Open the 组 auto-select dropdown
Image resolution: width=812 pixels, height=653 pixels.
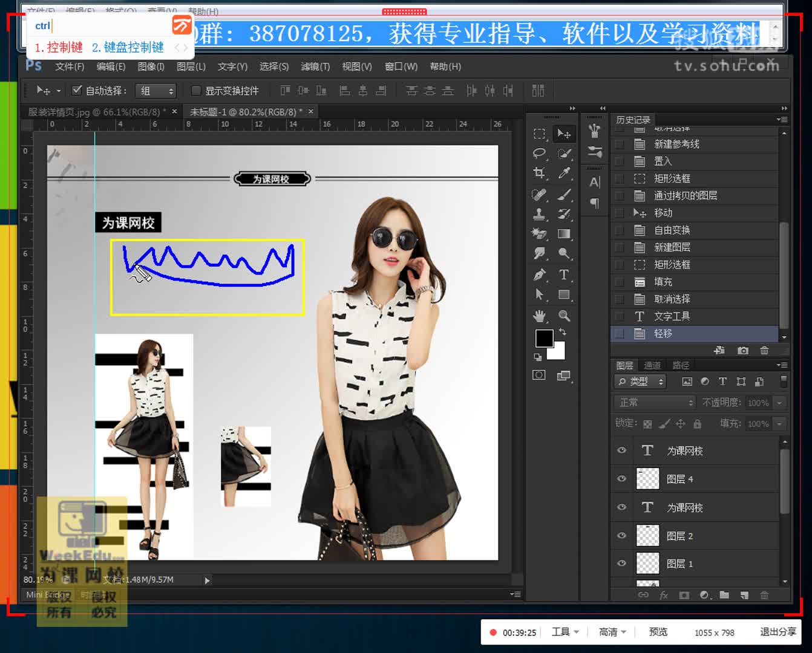click(x=156, y=91)
